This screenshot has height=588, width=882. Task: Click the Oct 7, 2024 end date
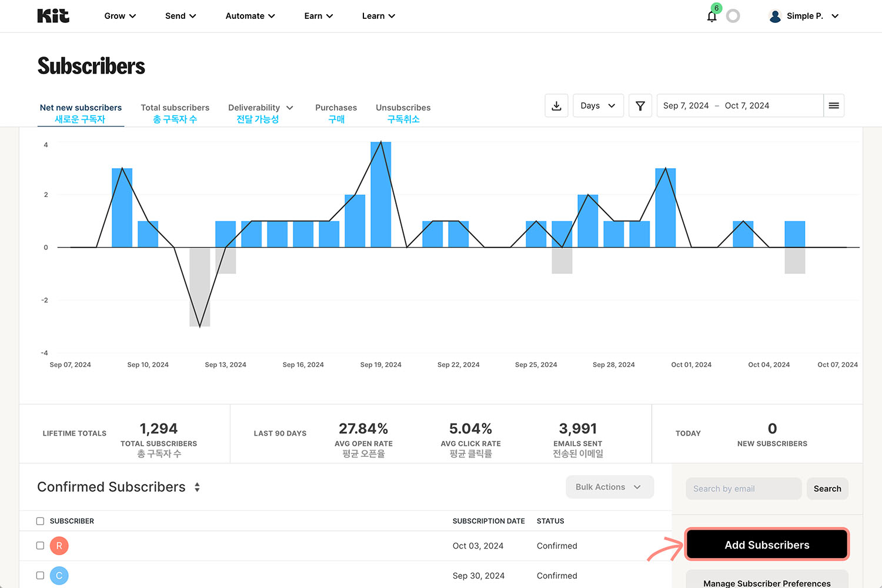click(x=747, y=106)
